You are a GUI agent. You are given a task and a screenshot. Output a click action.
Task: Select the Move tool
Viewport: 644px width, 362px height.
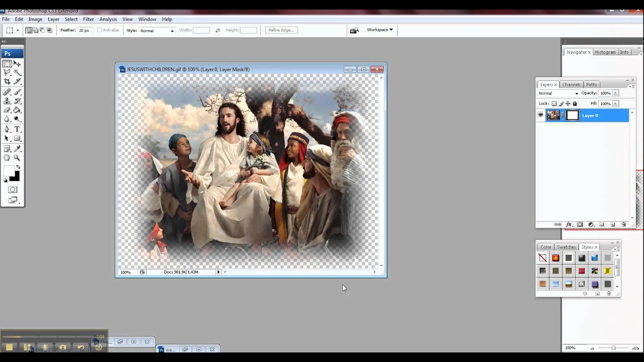[x=17, y=64]
